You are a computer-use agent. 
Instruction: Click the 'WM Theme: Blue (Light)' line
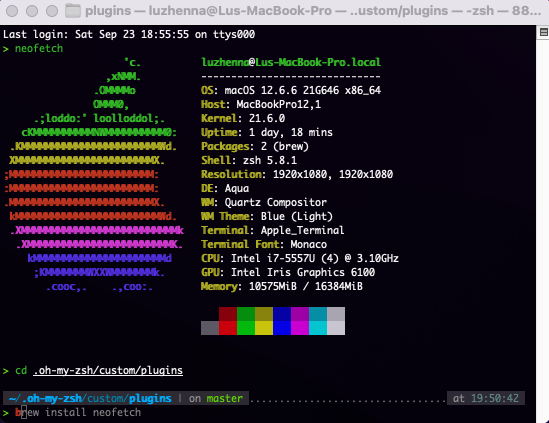click(267, 216)
